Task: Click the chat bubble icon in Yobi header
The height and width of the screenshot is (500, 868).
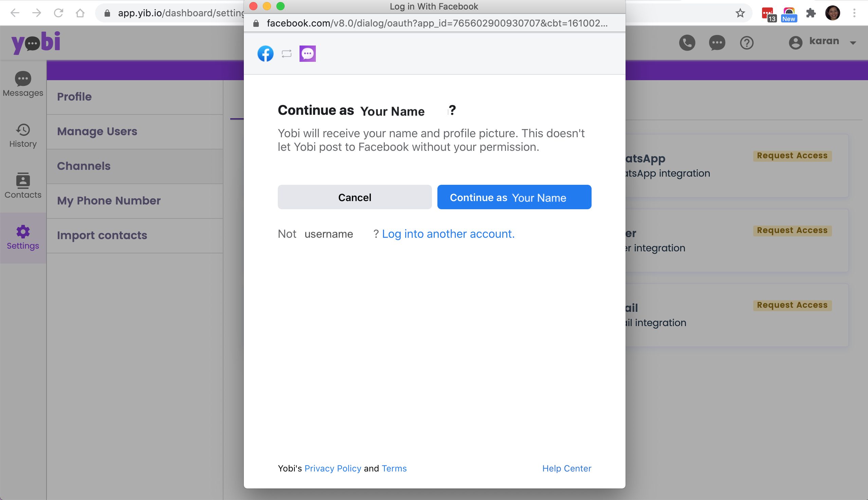Action: click(x=717, y=43)
